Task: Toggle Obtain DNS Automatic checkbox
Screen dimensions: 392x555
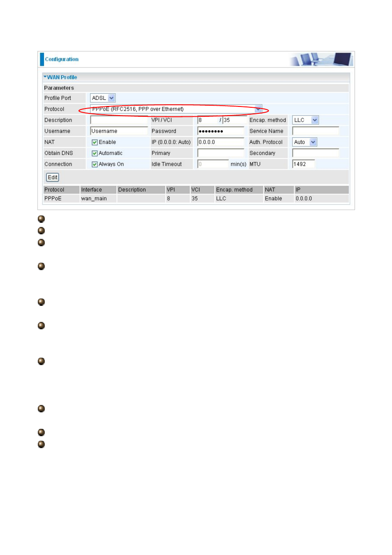Action: [x=95, y=153]
